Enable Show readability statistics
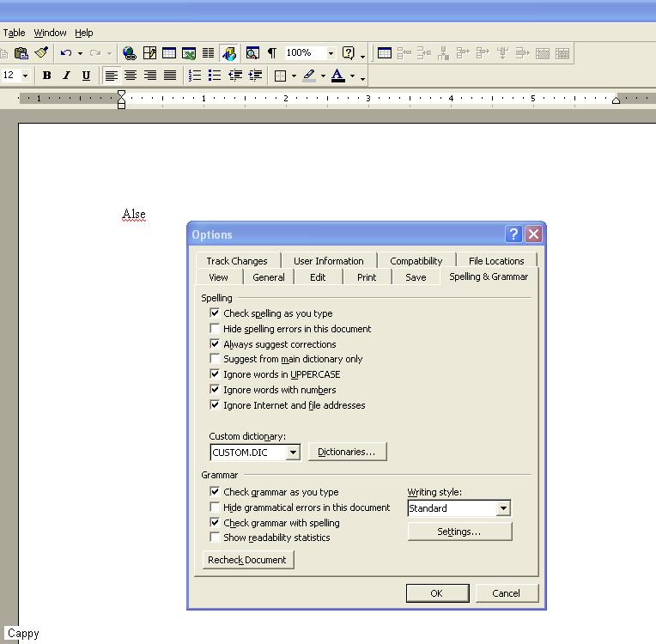 215,537
